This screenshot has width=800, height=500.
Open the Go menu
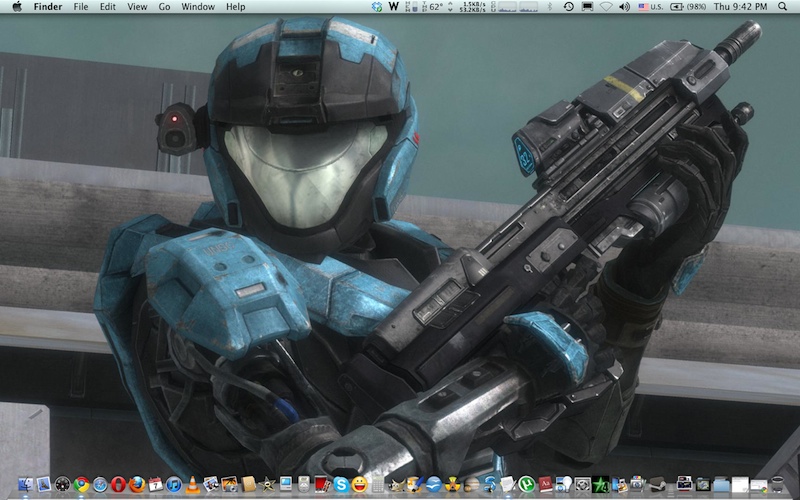point(164,7)
